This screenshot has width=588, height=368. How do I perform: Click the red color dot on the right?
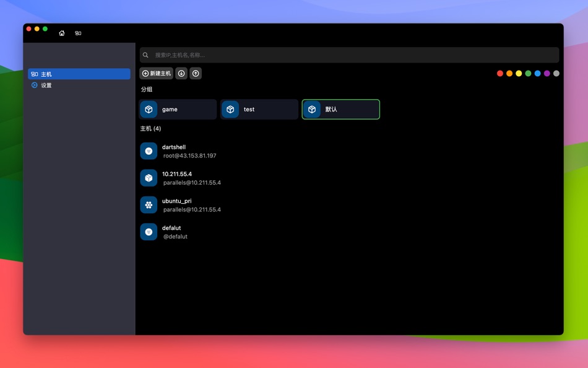pos(499,73)
